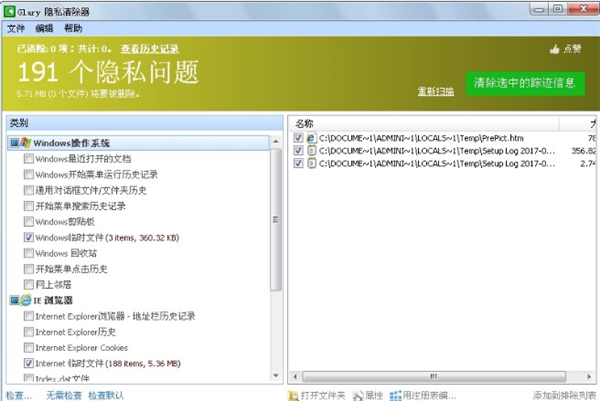Collapse the Windows操作系统 tree group

[13, 143]
